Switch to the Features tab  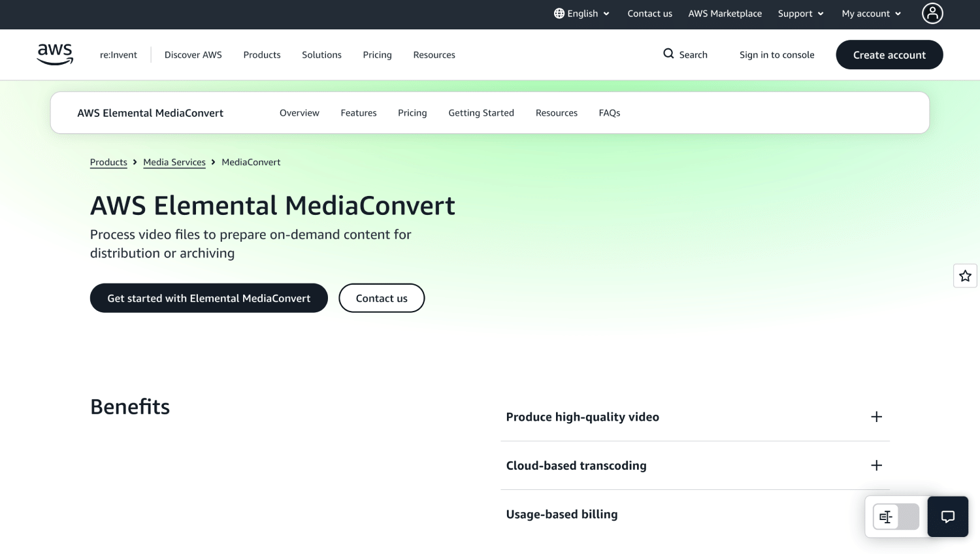pos(359,113)
